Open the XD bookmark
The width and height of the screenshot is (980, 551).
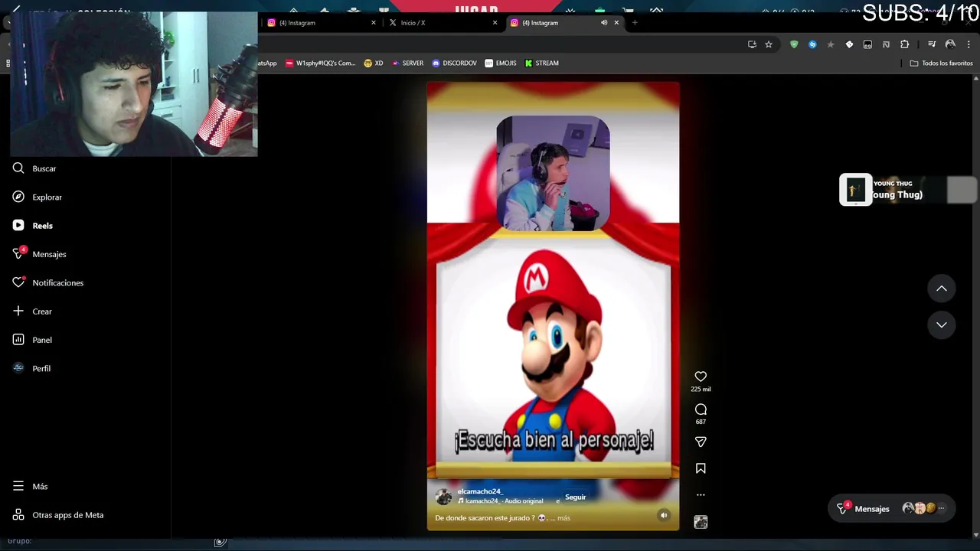pos(374,64)
